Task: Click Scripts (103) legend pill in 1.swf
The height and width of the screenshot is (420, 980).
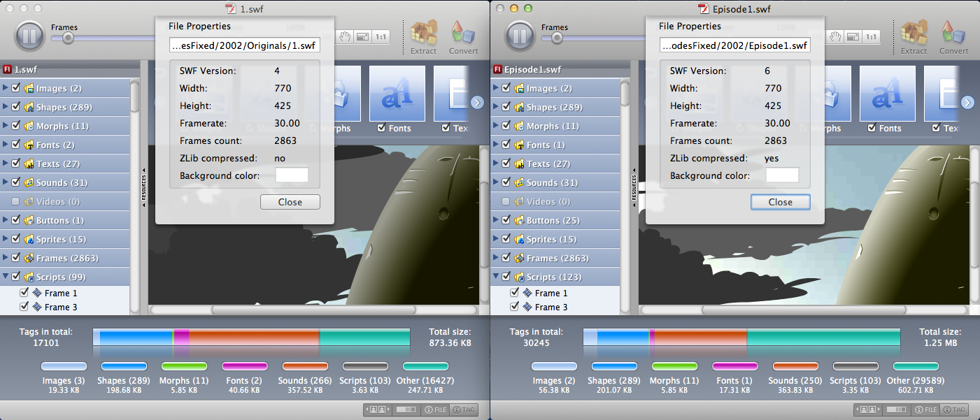Action: 365,366
